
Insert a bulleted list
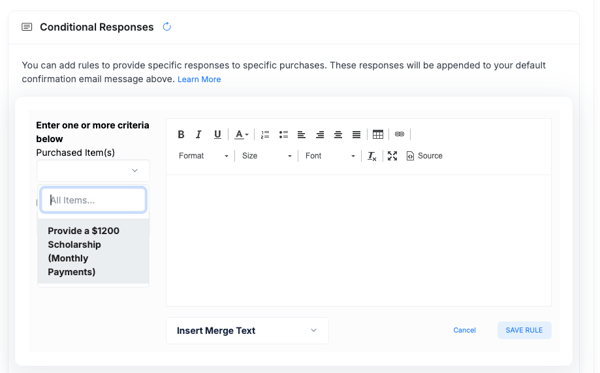(283, 134)
